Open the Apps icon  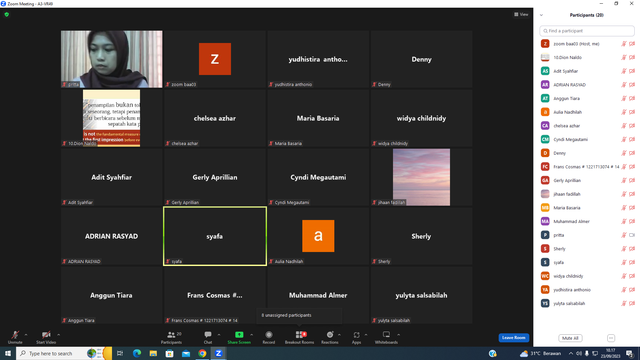pyautogui.click(x=356, y=335)
